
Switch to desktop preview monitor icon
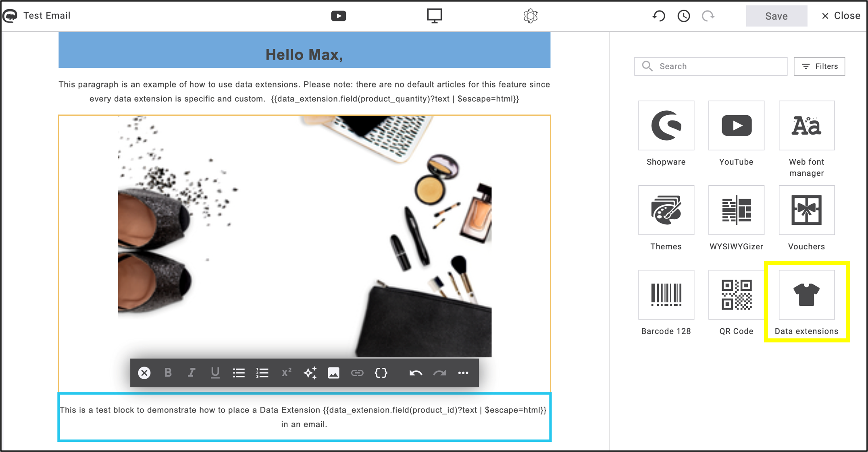pos(434,16)
